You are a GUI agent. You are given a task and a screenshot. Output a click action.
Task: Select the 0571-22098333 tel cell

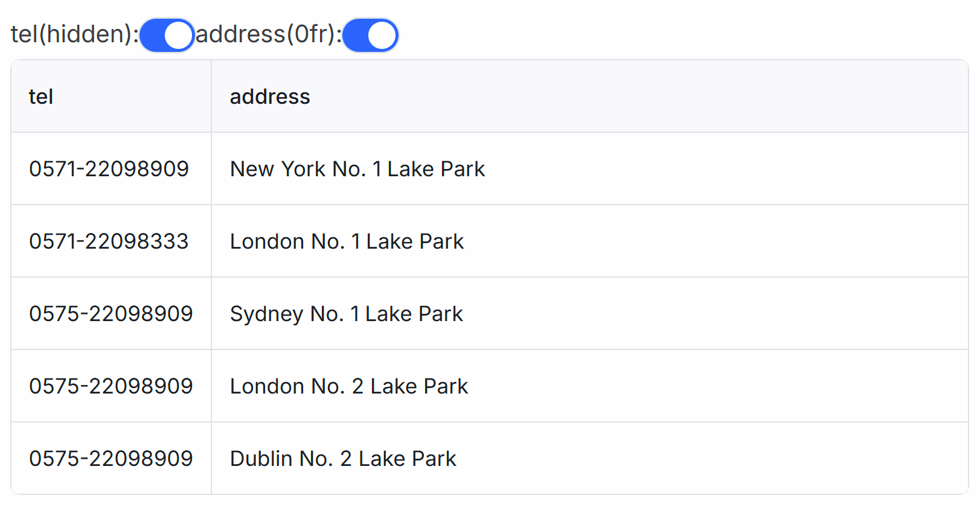pyautogui.click(x=109, y=241)
